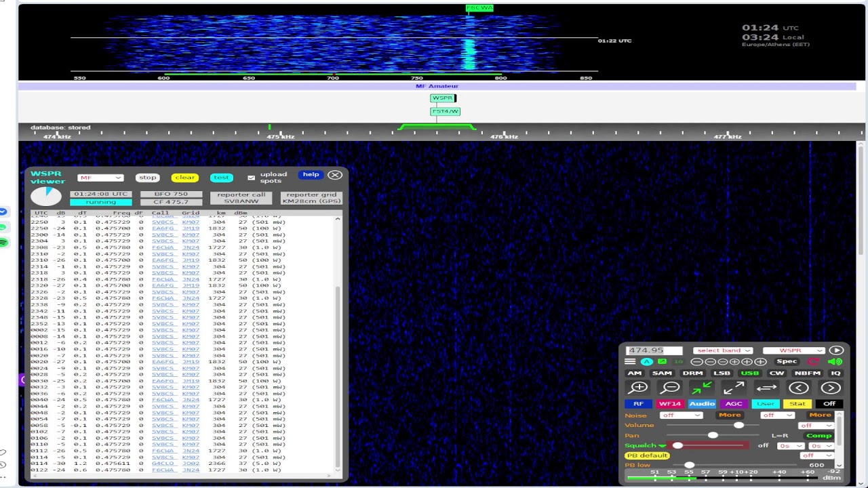This screenshot has width=868, height=488.
Task: Zoom out the waterfall with the magnifier minus
Action: pos(670,388)
